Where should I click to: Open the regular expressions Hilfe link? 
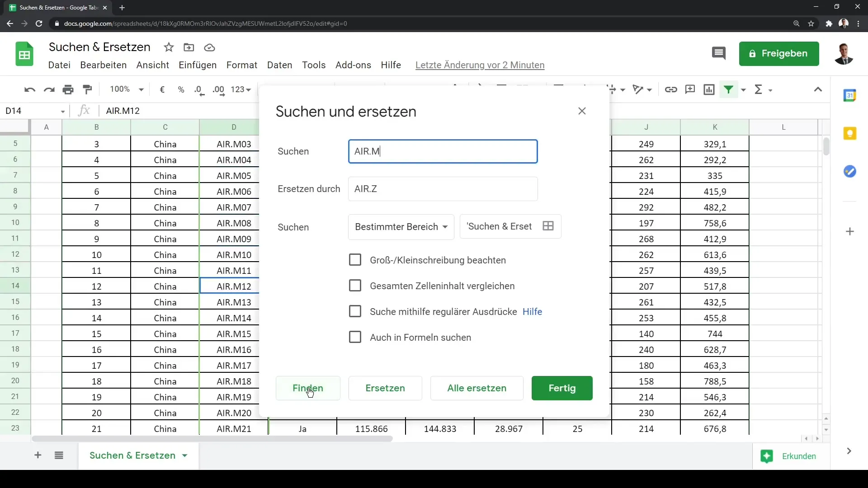click(x=532, y=312)
